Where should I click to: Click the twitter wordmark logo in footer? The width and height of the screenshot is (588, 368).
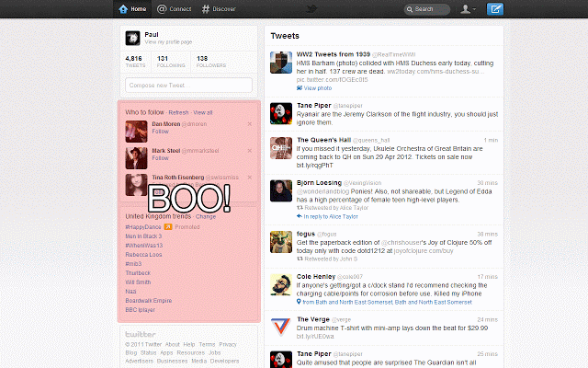[x=141, y=334]
